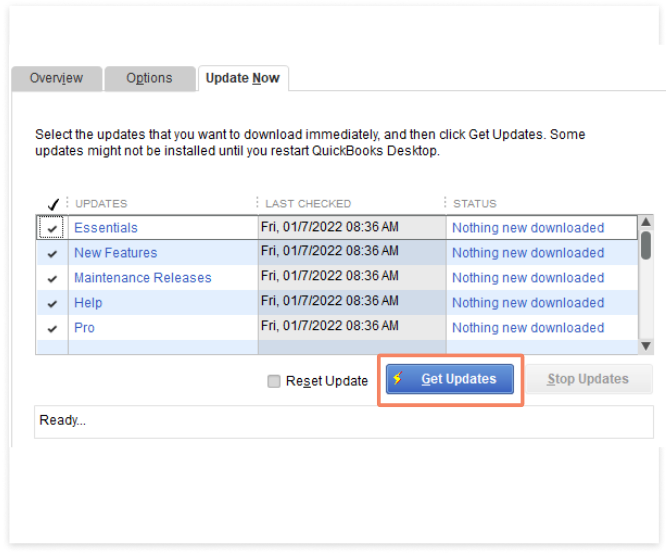Click the scroll up arrow of updates list

[x=646, y=222]
